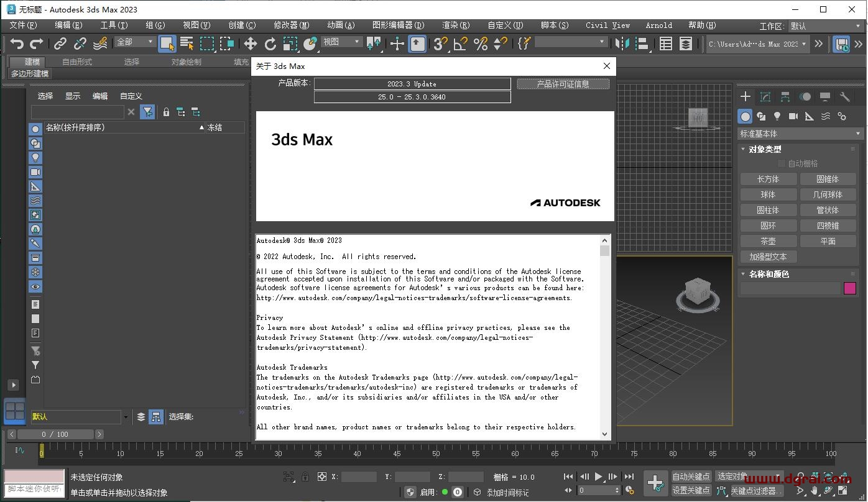868x502 pixels.
Task: Activate the Select and Move tool
Action: click(x=251, y=43)
